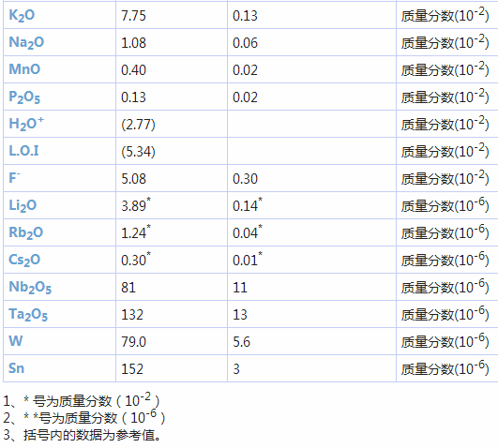Open the Cs2O component link
Viewport: 498px width, 448px height.
pyautogui.click(x=24, y=260)
